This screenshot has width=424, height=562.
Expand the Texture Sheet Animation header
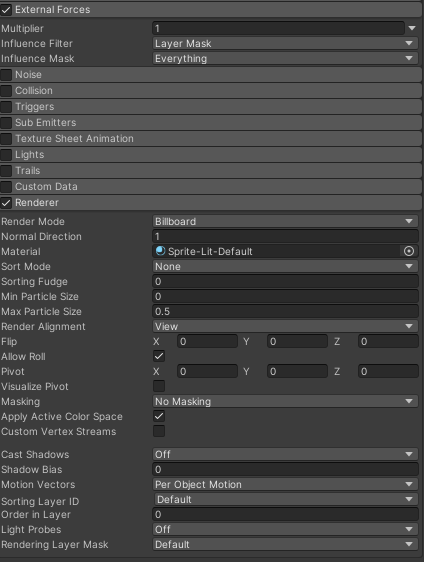[211, 138]
